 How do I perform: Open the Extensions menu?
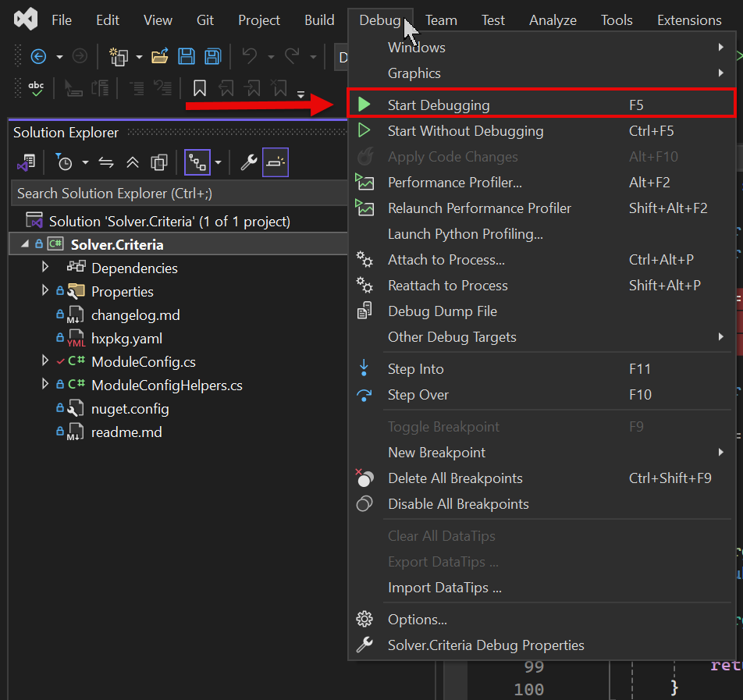pos(689,20)
